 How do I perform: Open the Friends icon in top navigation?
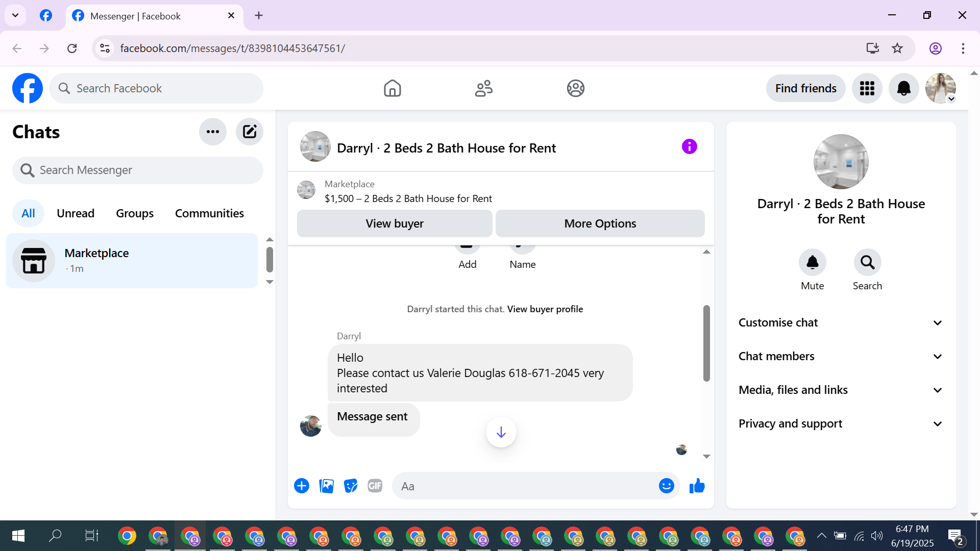(x=484, y=88)
